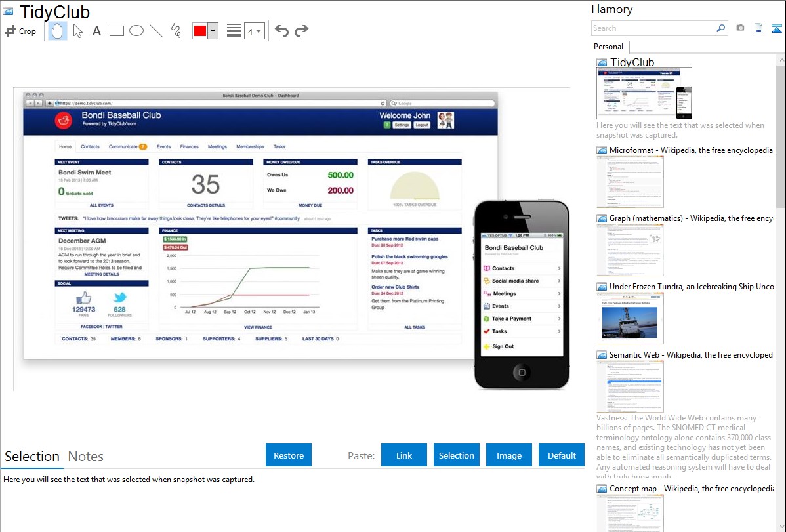Open the Under Frozen Tundra snapshot thumbnail
Screen dimensions: 786x532
(x=630, y=318)
